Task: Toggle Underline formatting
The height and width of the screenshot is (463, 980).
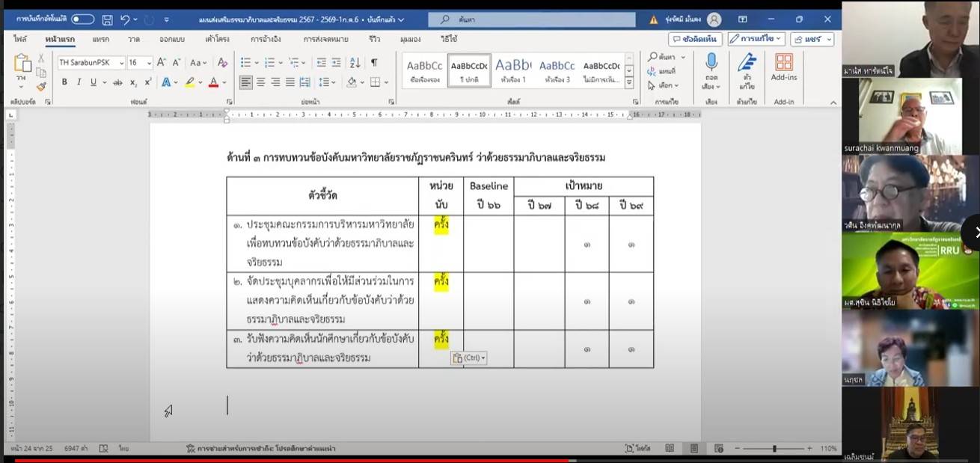Action: click(94, 82)
